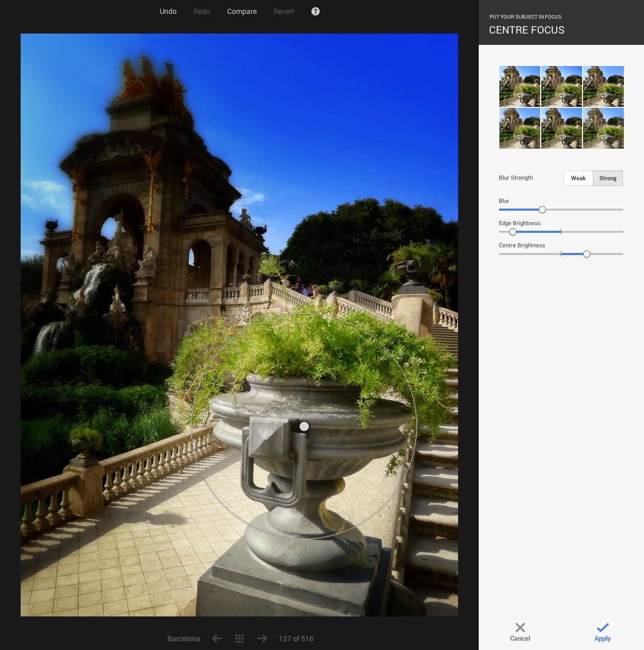
Task: Apply the Centre Focus effect
Action: [x=602, y=632]
